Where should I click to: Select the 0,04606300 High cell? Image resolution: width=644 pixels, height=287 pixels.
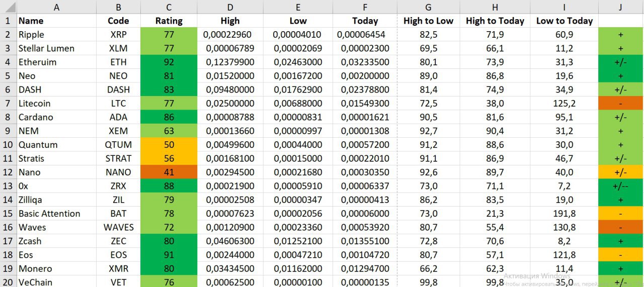pos(230,241)
